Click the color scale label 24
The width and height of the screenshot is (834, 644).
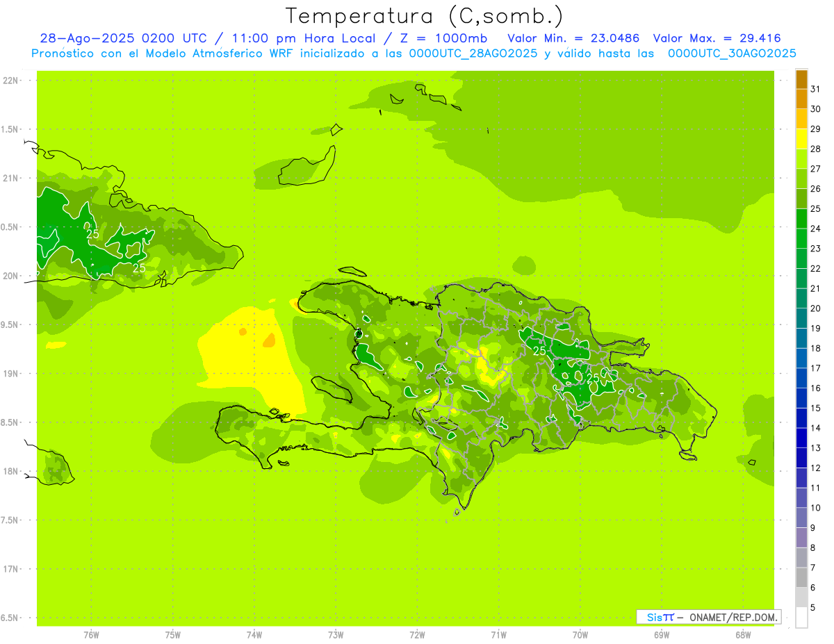coord(815,229)
